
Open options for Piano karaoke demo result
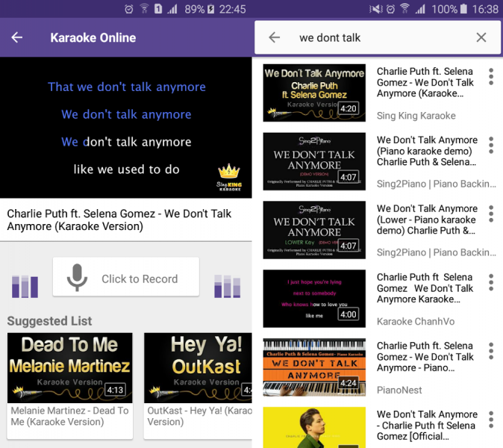tap(491, 146)
